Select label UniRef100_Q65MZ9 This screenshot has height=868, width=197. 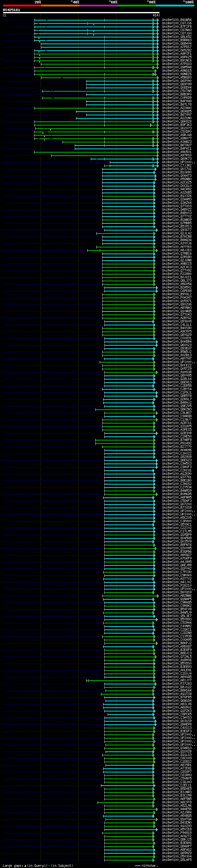click(x=177, y=853)
